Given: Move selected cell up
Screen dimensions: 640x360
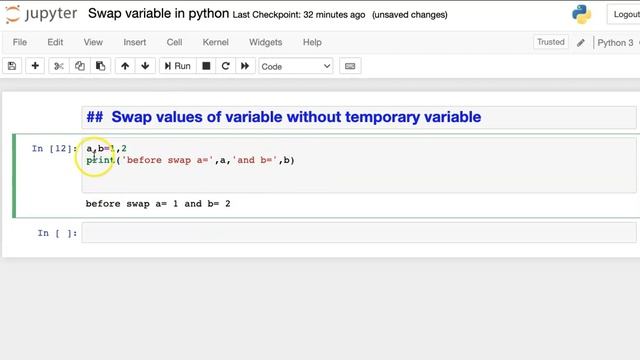Looking at the screenshot, I should pos(125,66).
